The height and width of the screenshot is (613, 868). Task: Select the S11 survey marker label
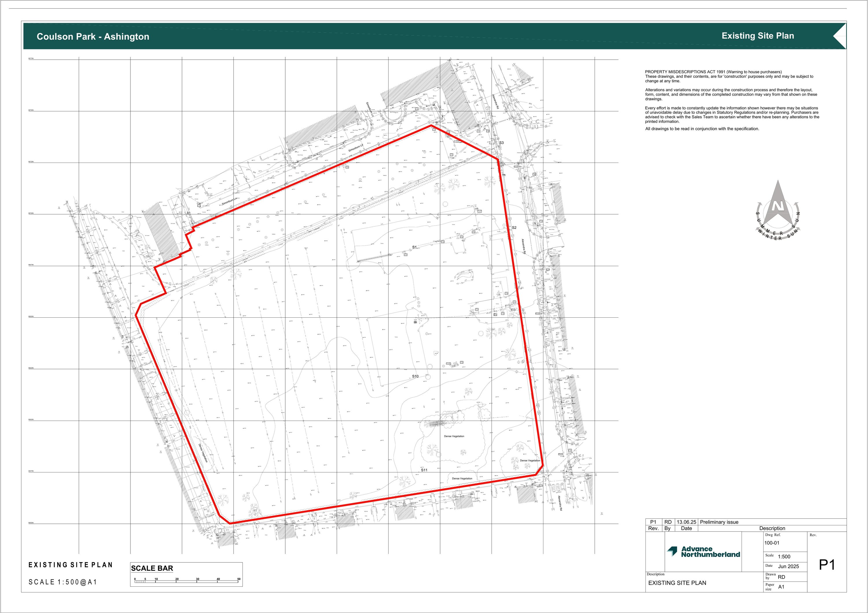point(424,470)
